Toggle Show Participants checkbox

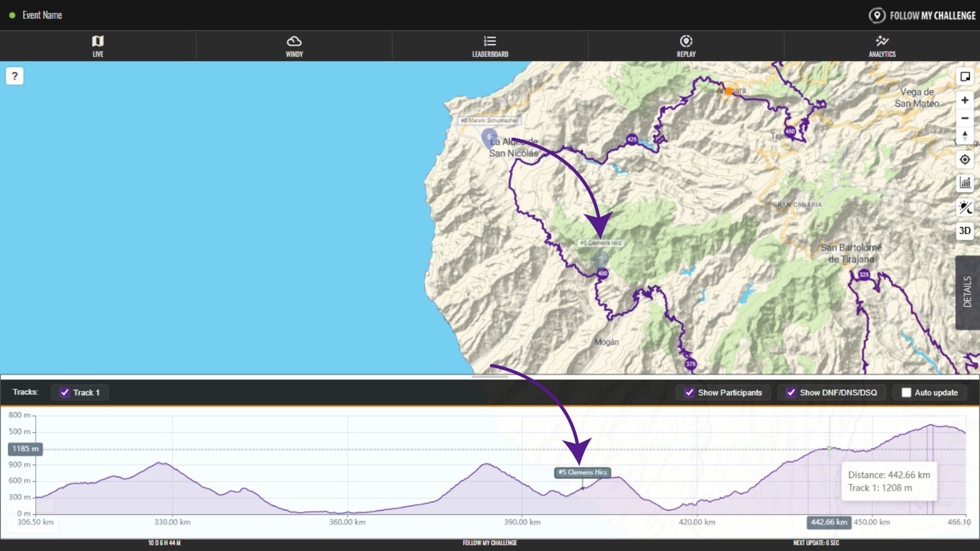pyautogui.click(x=690, y=392)
